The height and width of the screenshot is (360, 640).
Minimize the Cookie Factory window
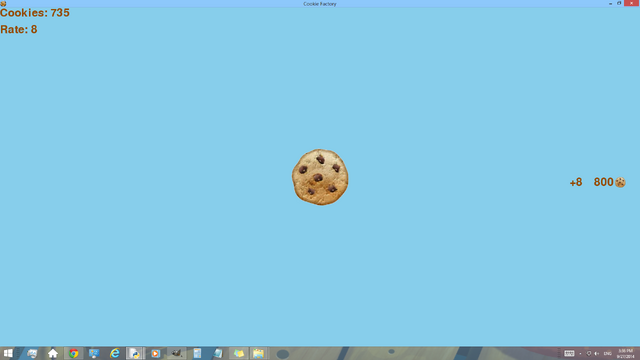(x=610, y=3)
